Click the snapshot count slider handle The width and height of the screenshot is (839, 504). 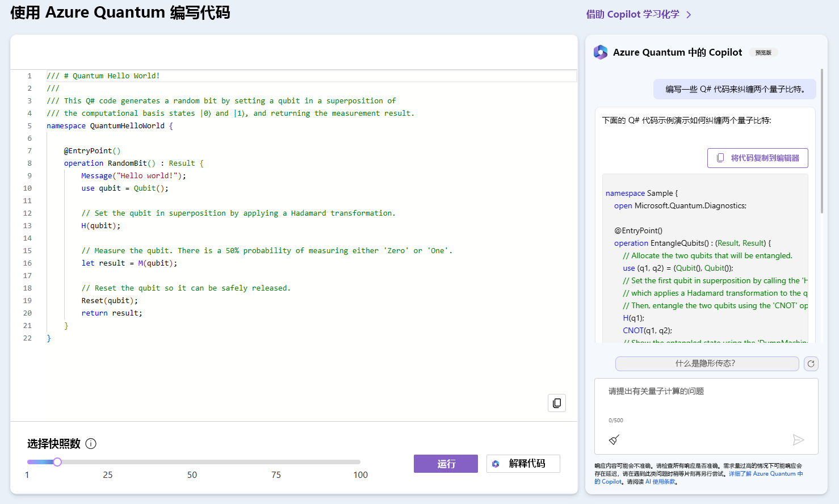point(57,462)
